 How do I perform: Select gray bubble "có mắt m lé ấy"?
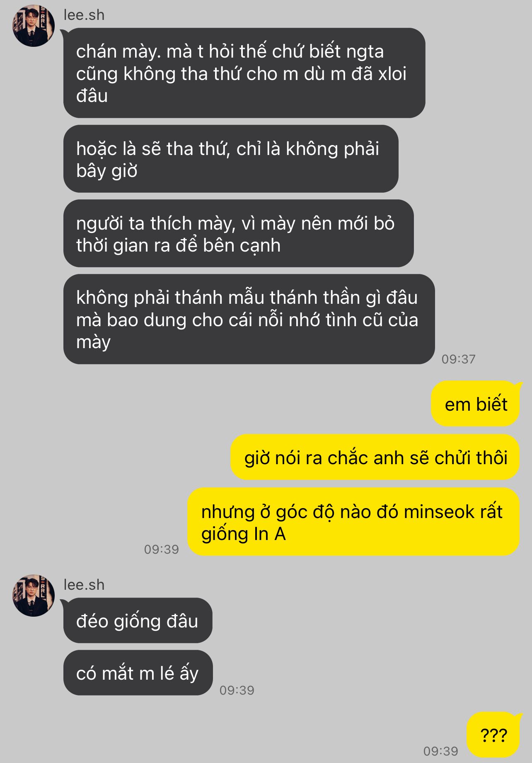point(138,673)
